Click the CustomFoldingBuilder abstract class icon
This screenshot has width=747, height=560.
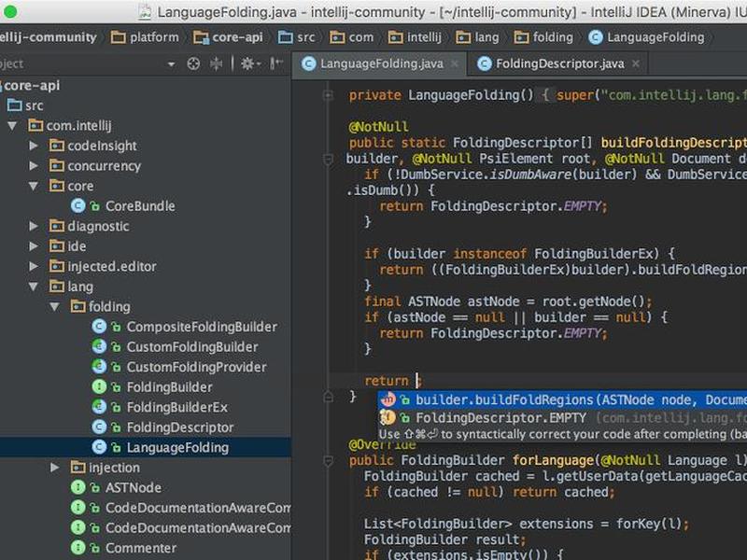pos(99,346)
